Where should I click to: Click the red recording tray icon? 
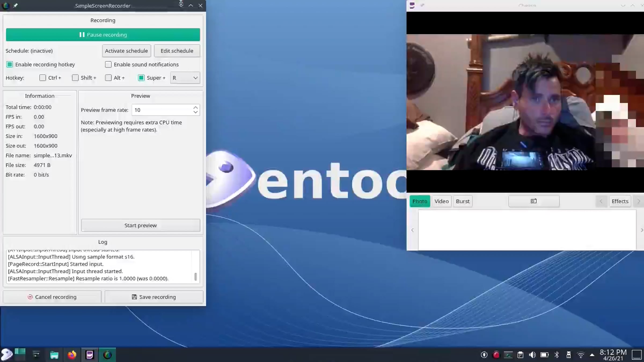pyautogui.click(x=496, y=355)
